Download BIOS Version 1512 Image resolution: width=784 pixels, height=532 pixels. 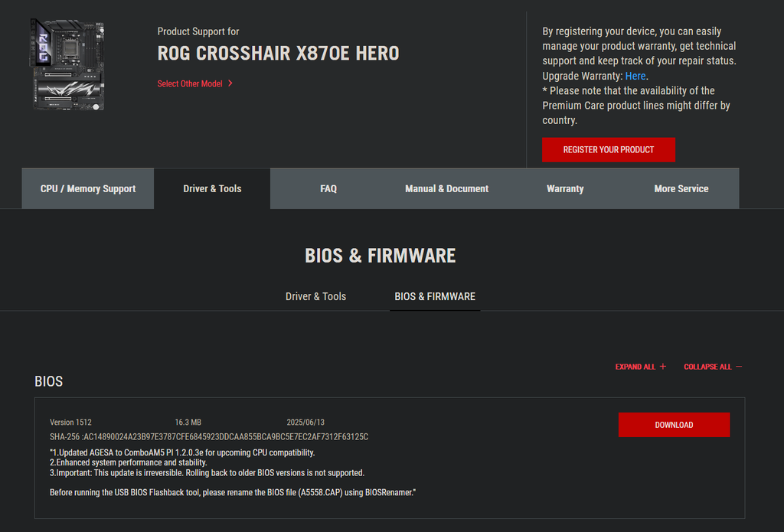pos(674,425)
